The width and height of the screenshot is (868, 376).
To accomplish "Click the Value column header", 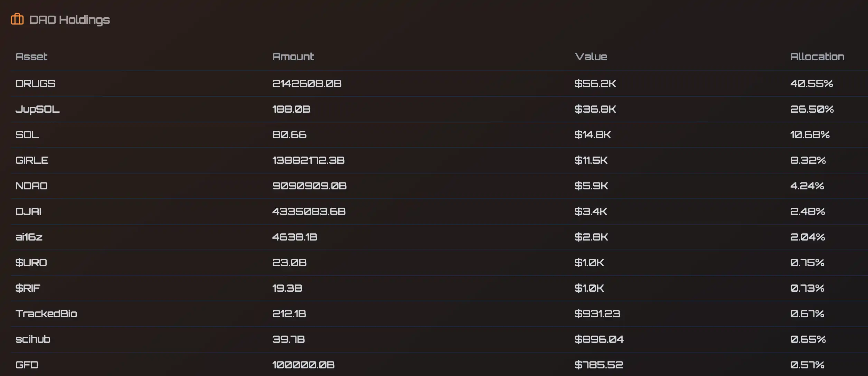I will click(x=591, y=57).
